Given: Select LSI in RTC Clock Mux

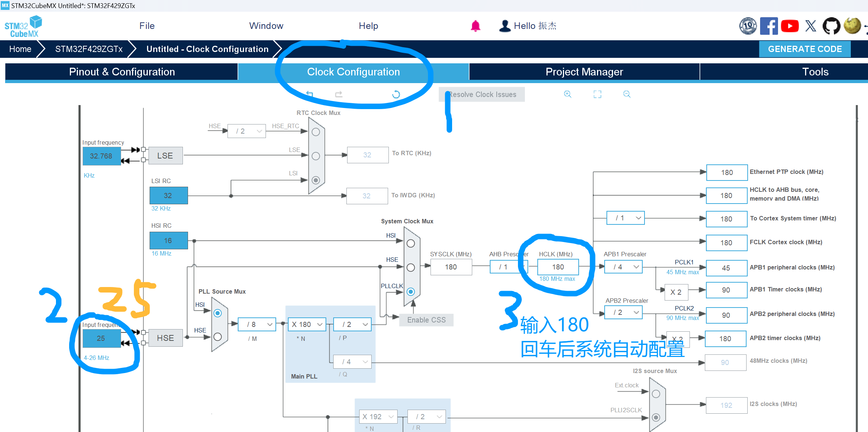Looking at the screenshot, I should click(316, 180).
